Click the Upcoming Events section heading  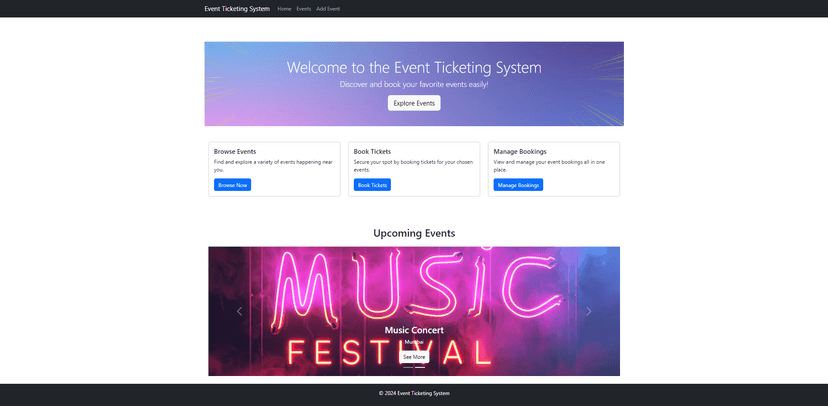[x=414, y=233]
